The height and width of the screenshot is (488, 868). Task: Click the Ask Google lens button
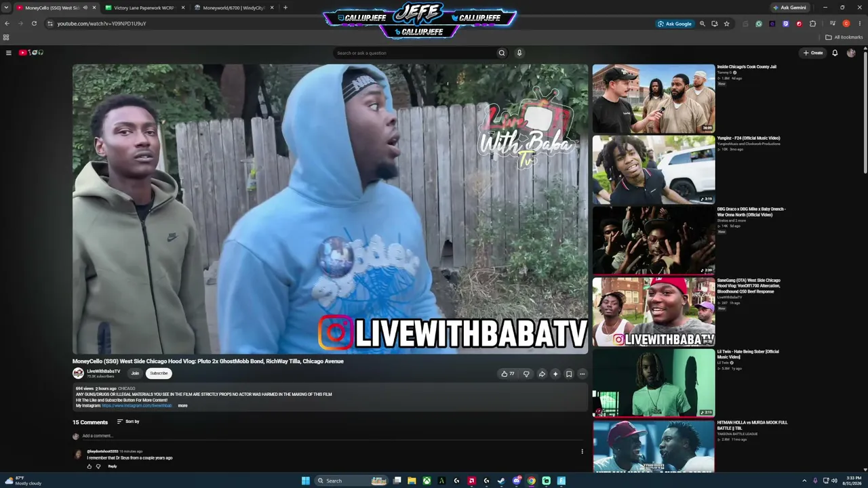674,24
